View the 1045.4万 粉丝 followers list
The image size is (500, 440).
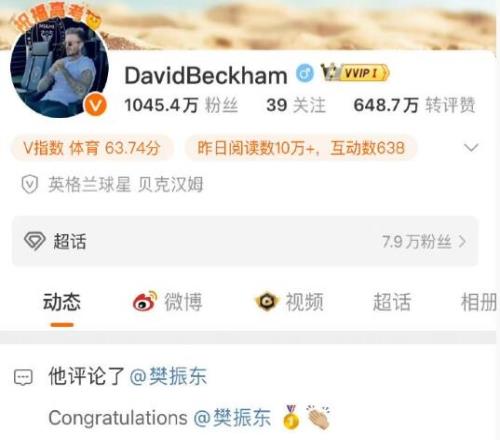[x=181, y=105]
